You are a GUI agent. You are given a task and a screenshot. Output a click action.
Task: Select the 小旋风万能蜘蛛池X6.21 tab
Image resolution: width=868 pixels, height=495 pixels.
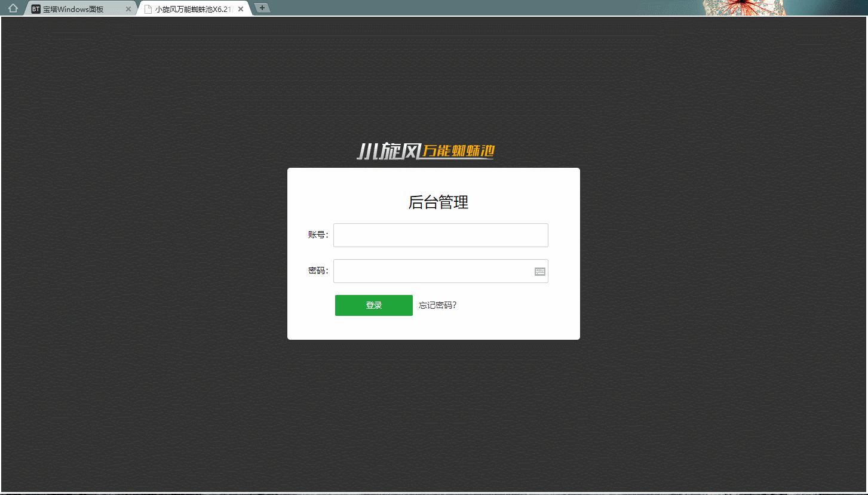(191, 8)
